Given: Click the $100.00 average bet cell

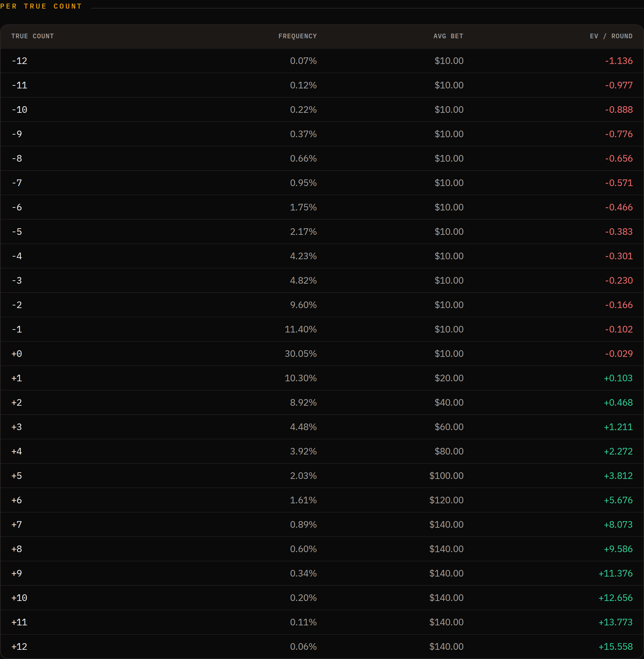Looking at the screenshot, I should pos(446,476).
